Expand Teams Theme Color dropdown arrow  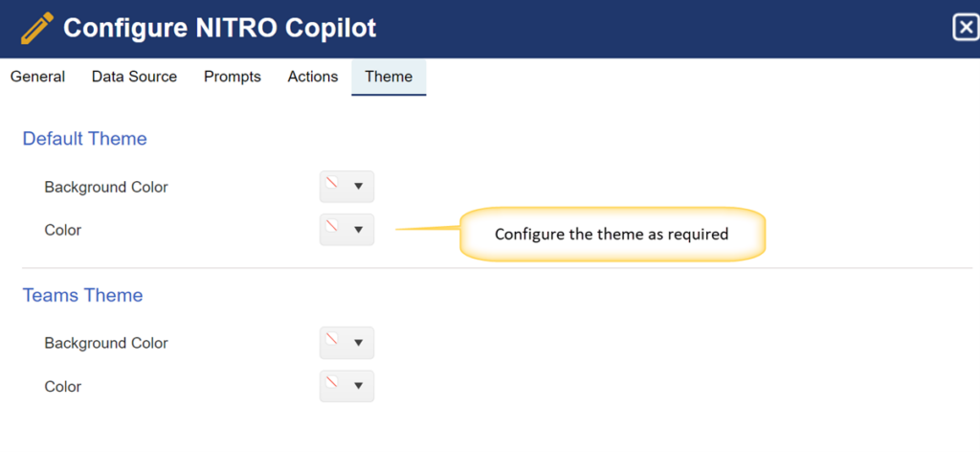click(358, 386)
